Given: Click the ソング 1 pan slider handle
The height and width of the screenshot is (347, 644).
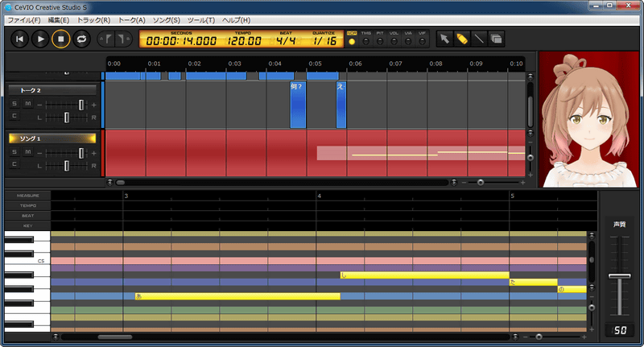Looking at the screenshot, I should [x=67, y=166].
